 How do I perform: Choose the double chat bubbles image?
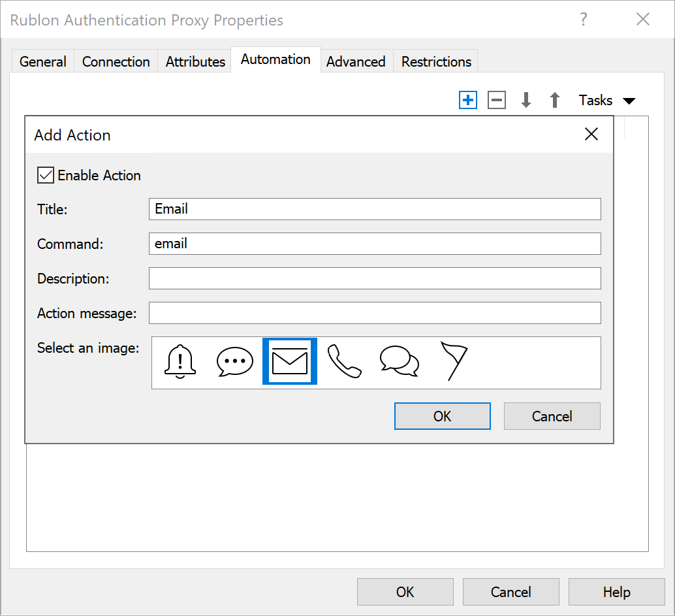pos(399,362)
